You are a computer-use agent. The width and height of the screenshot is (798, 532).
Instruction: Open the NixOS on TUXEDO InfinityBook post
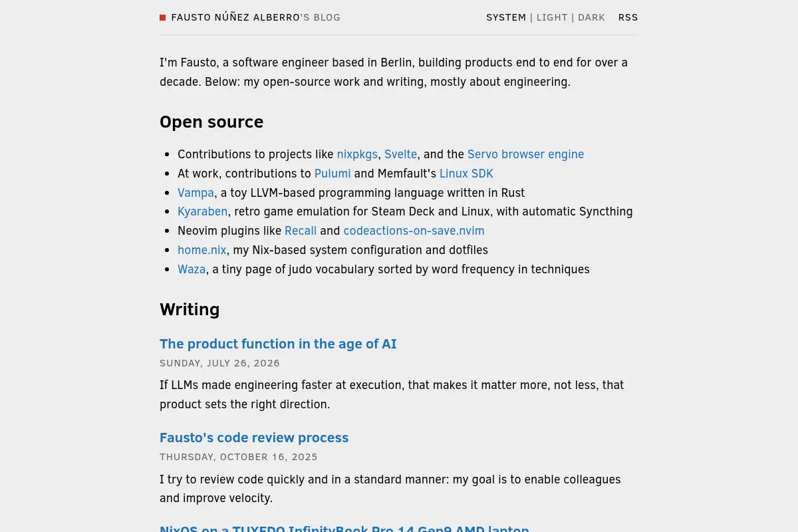[x=344, y=529]
